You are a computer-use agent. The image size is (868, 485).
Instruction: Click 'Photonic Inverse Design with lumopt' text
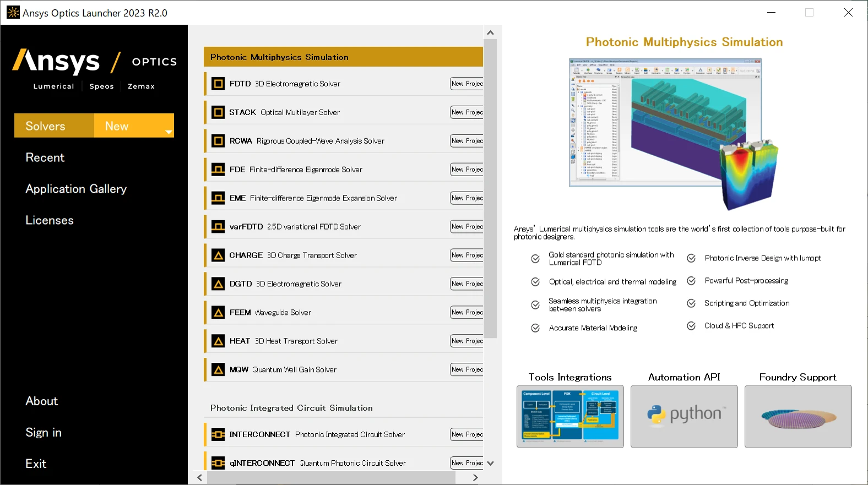[x=763, y=258]
